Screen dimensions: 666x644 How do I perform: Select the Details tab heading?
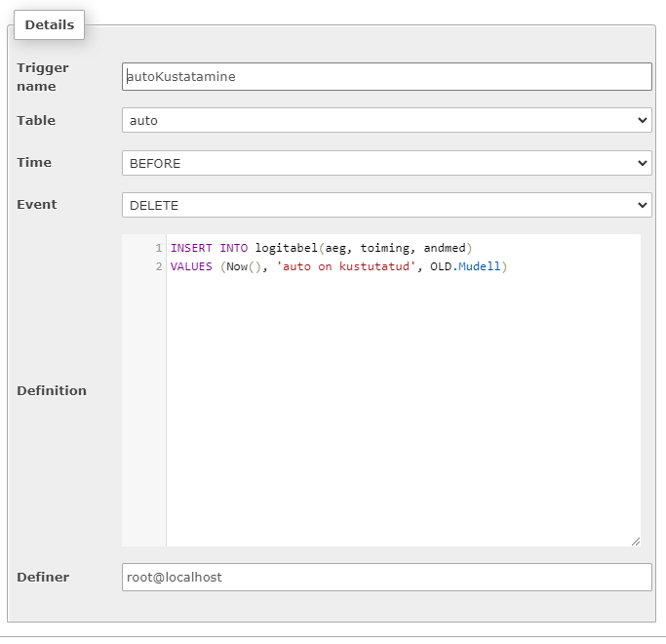click(50, 25)
